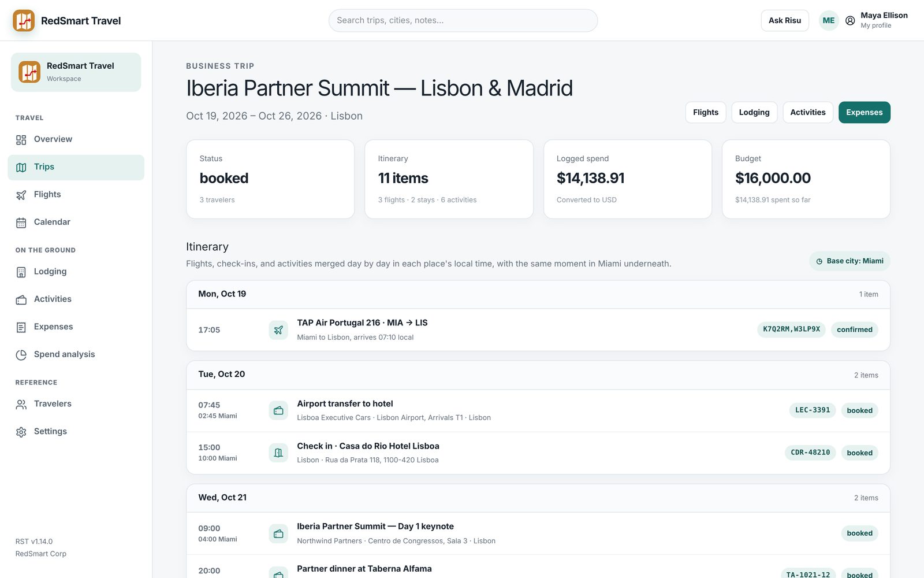924x578 pixels.
Task: Click reference code LEC-3391
Action: [813, 410]
